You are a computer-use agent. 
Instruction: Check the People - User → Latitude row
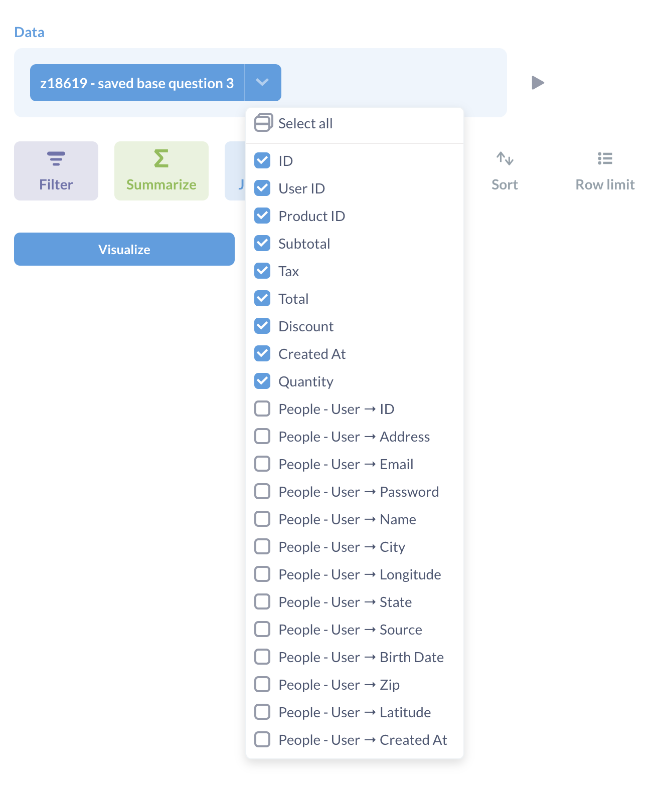262,712
